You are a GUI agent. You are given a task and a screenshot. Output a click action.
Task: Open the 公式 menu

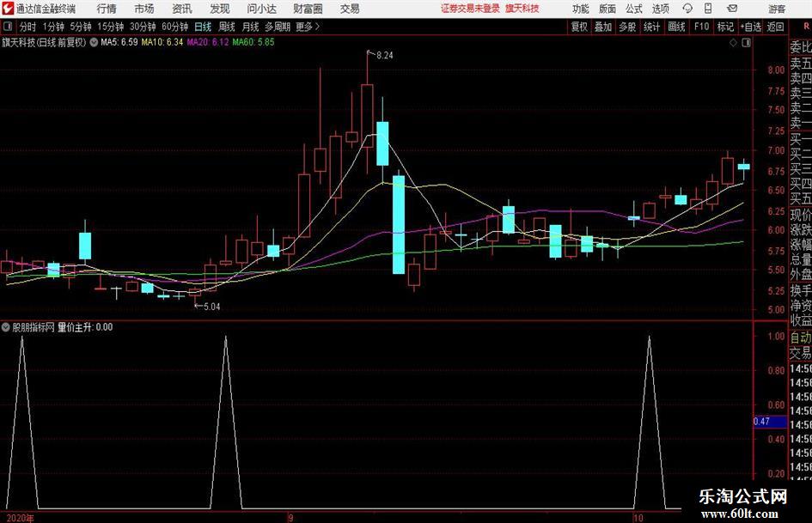point(634,9)
